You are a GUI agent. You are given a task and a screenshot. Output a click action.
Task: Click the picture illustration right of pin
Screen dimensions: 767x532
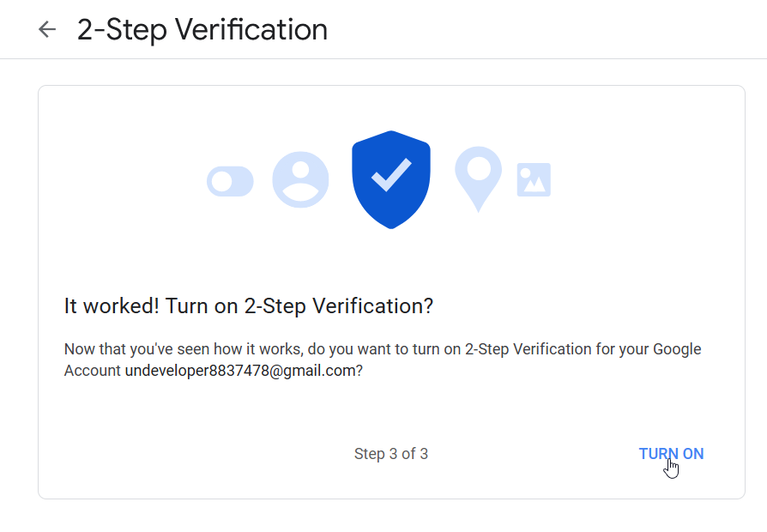pos(534,180)
